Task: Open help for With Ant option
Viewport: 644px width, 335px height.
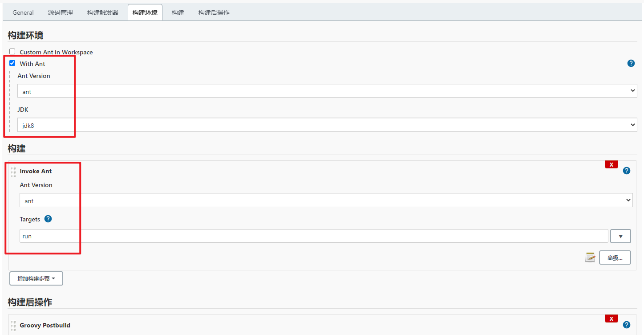Action: (631, 64)
